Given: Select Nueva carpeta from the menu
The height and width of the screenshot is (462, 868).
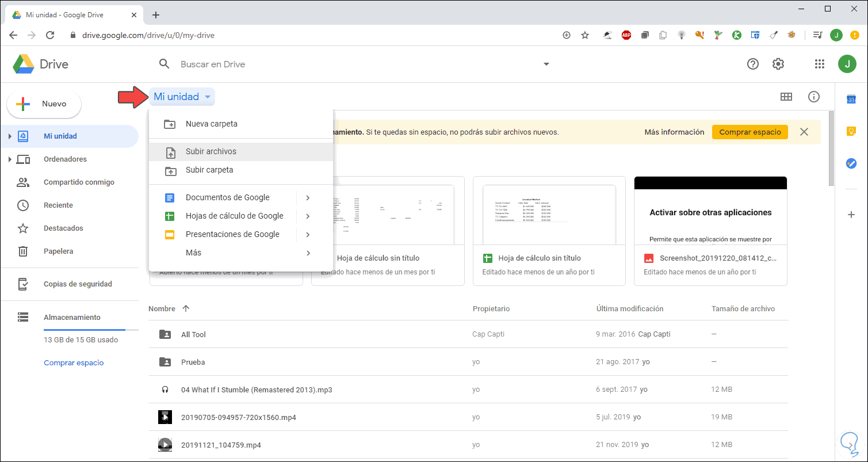Looking at the screenshot, I should coord(241,124).
